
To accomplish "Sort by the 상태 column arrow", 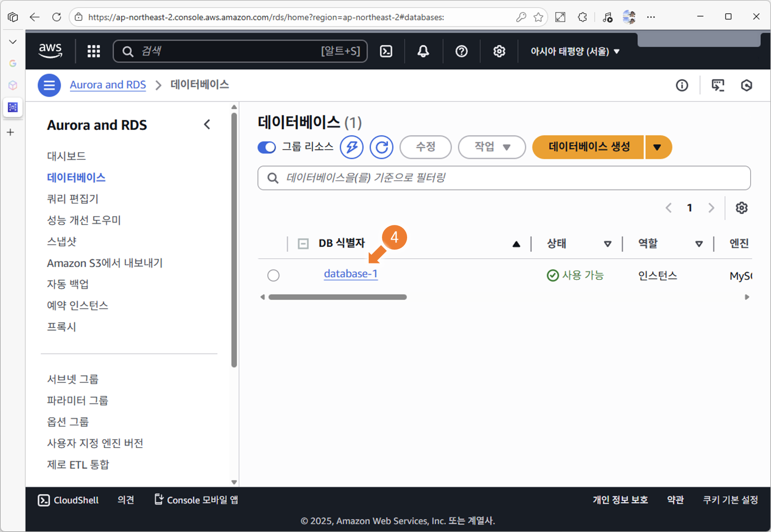I will point(607,244).
